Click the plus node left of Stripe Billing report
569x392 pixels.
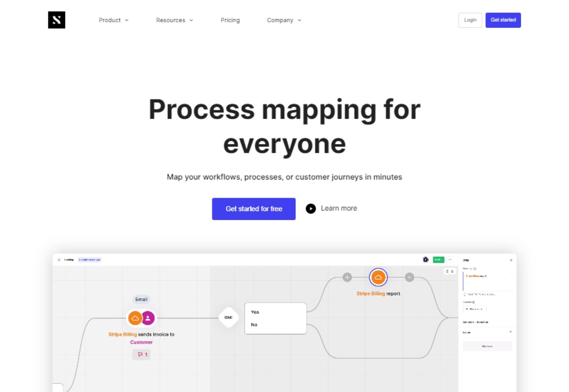[347, 277]
